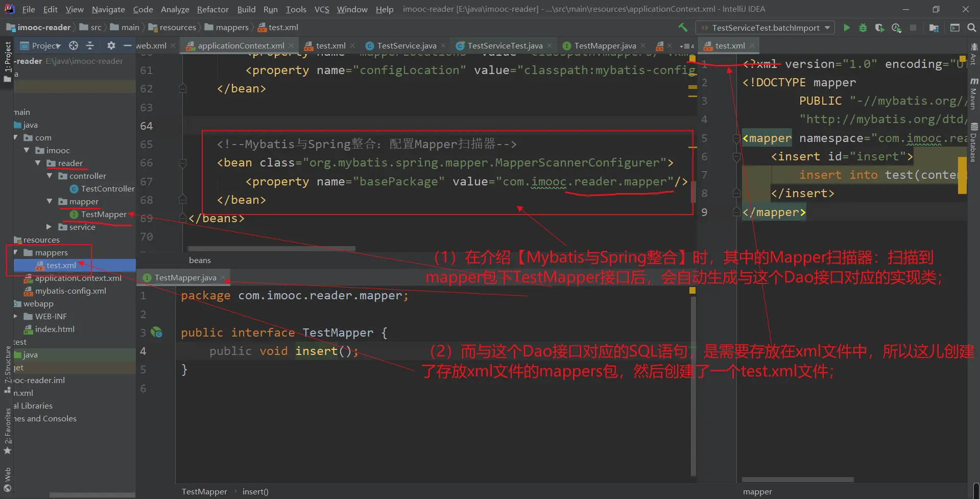The height and width of the screenshot is (499, 980).
Task: Run with Coverage icon in toolbar
Action: point(879,28)
